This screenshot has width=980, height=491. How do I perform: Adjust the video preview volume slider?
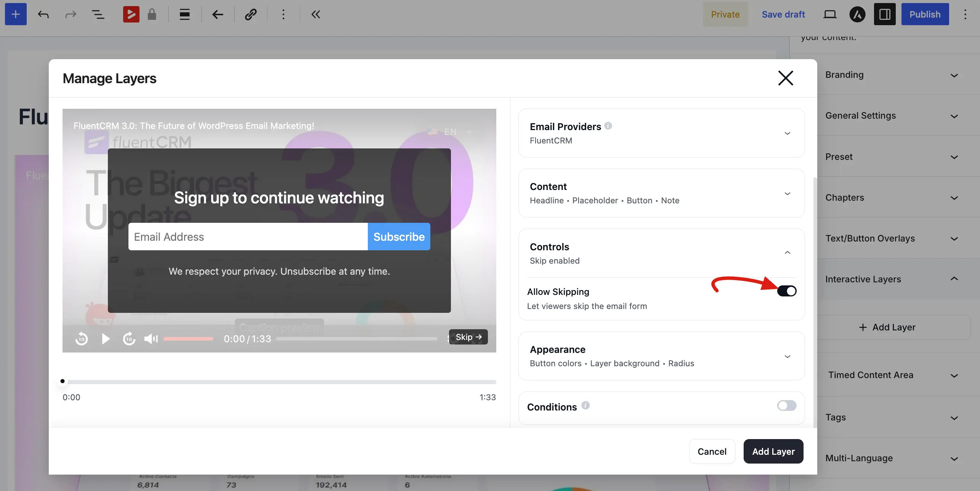coord(188,339)
